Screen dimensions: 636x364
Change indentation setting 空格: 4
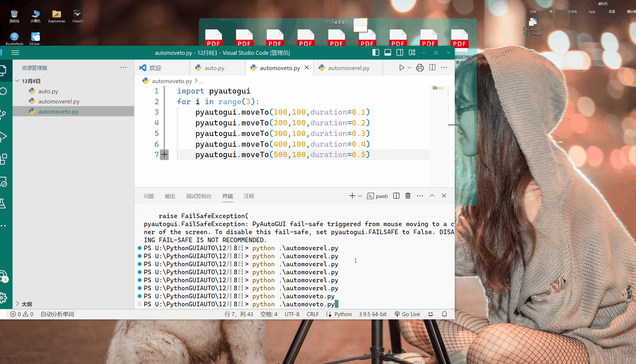[269, 314]
